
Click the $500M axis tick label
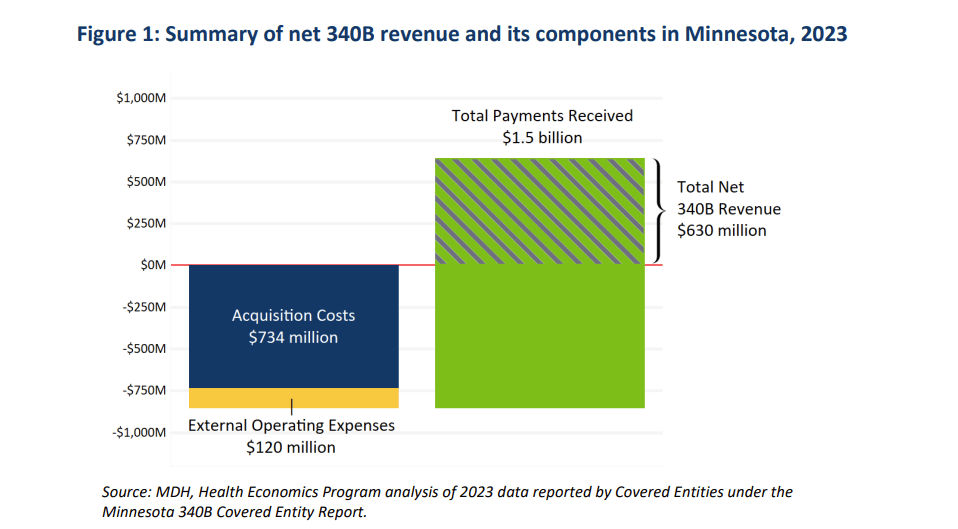(146, 181)
